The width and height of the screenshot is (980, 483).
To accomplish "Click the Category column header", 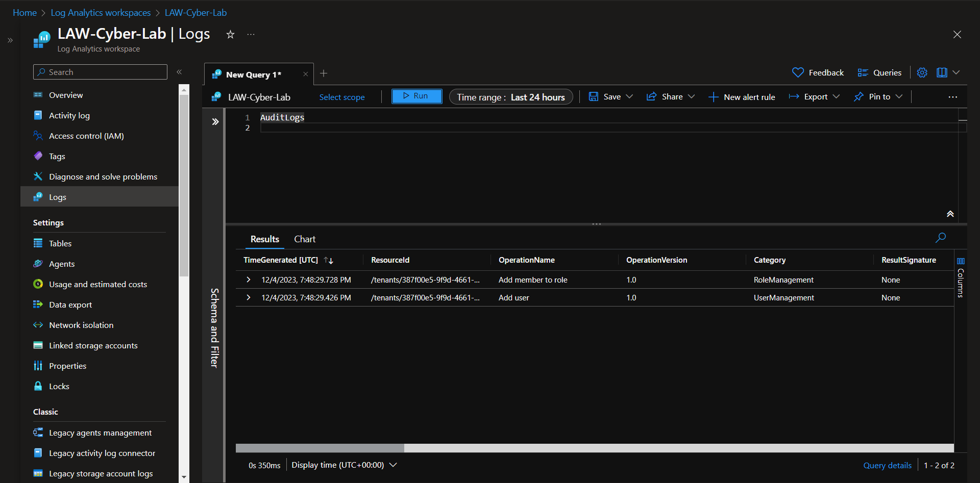I will coord(770,260).
